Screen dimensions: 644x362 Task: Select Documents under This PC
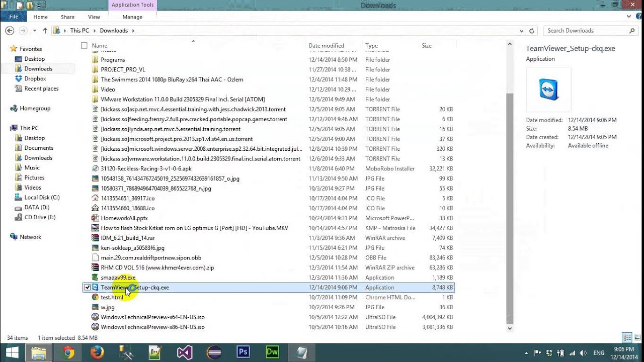coord(39,148)
